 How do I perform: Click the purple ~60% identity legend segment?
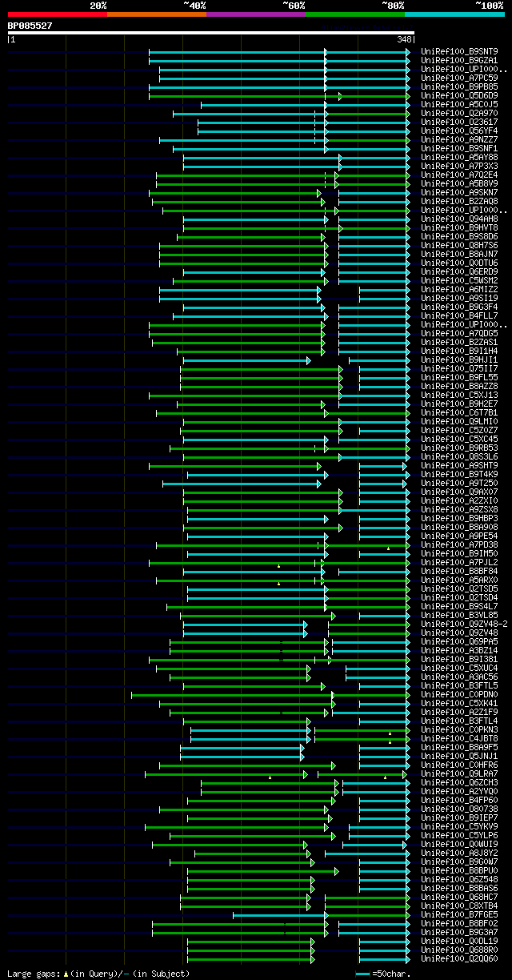256,14
